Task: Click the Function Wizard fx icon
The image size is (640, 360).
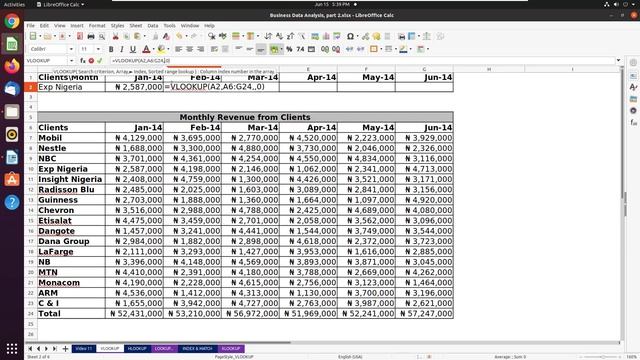Action: (x=83, y=60)
